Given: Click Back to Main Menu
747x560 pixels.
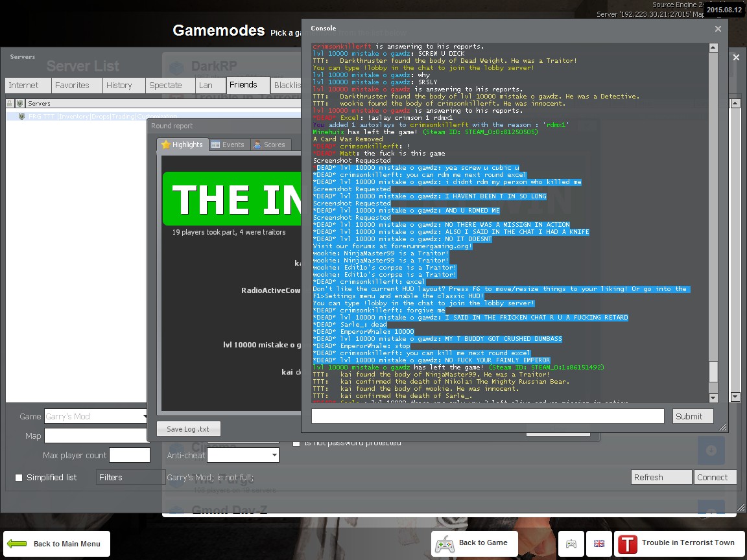Looking at the screenshot, I should [56, 544].
